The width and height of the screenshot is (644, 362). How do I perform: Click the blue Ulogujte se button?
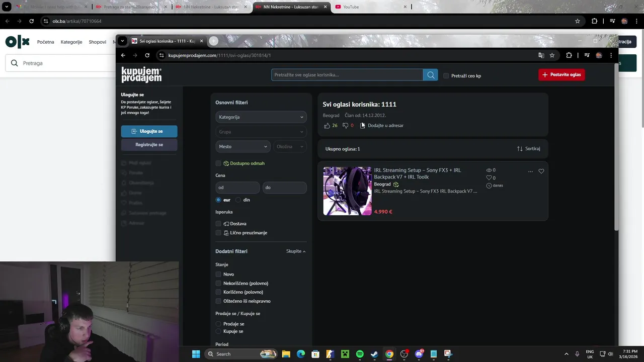(x=149, y=131)
